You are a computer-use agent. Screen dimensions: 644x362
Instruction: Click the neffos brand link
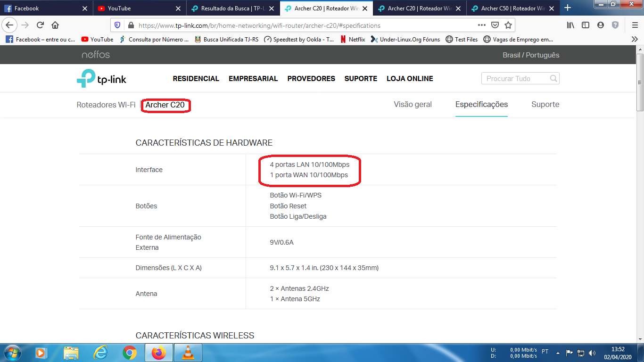pyautogui.click(x=96, y=55)
